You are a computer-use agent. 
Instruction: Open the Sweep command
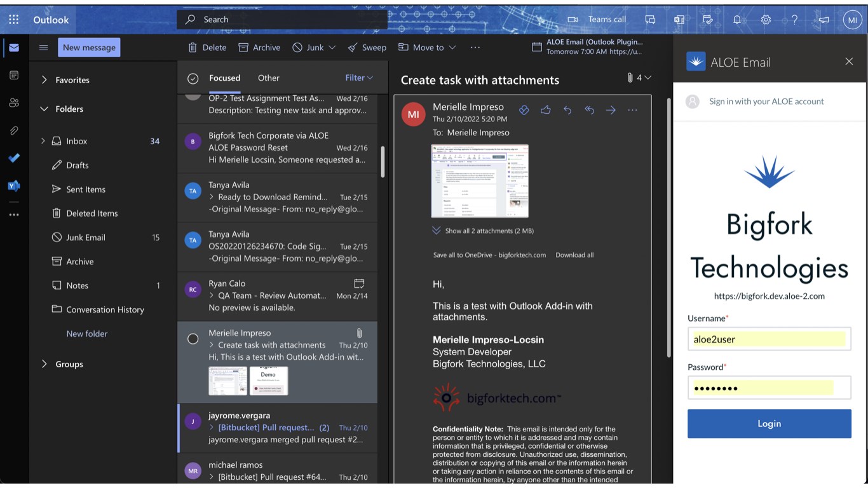click(367, 48)
